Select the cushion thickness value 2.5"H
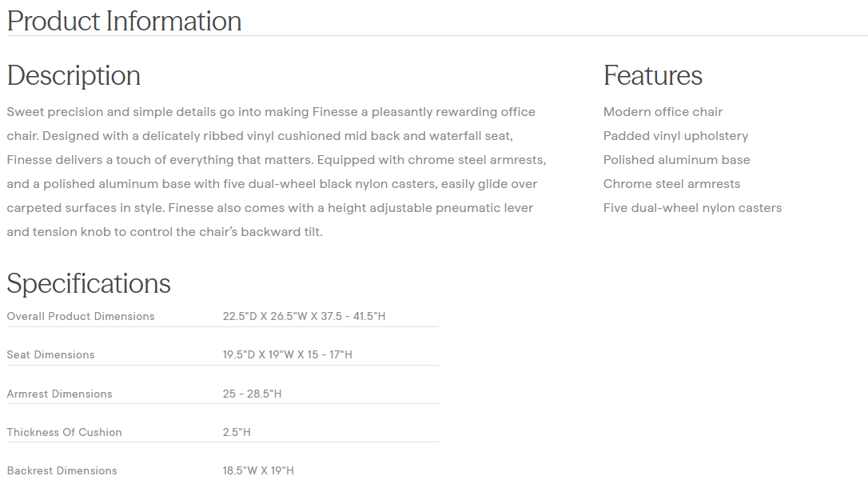Viewport: 868px width, 480px height. [237, 433]
